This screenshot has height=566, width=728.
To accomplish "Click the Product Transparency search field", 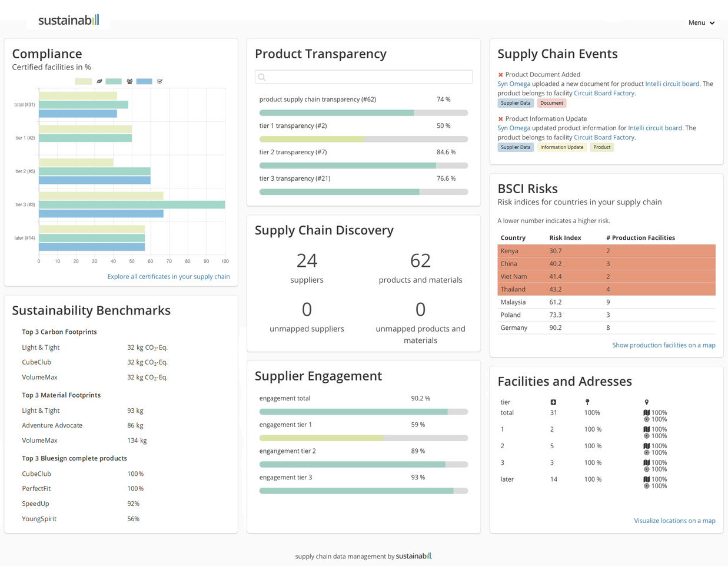I will tap(364, 77).
